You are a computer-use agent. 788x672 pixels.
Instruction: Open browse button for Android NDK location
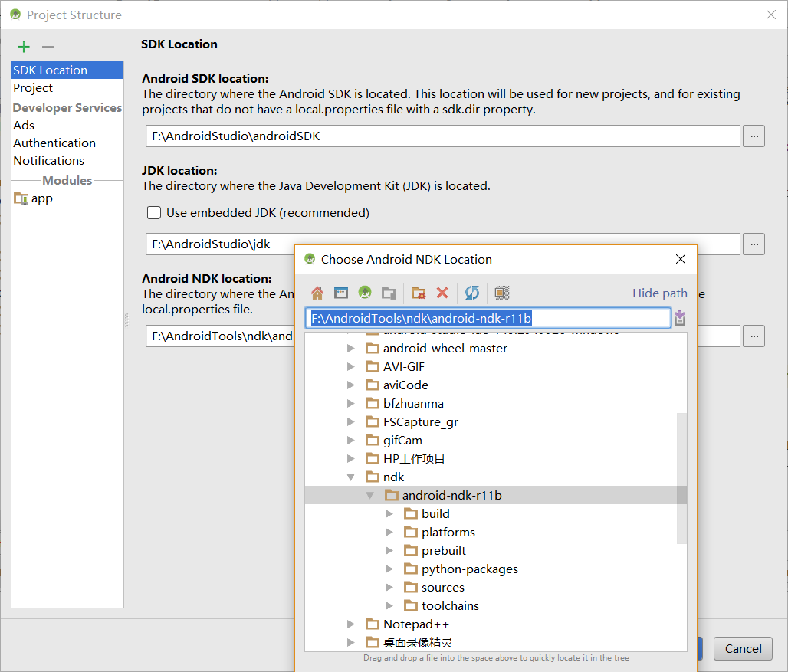754,336
